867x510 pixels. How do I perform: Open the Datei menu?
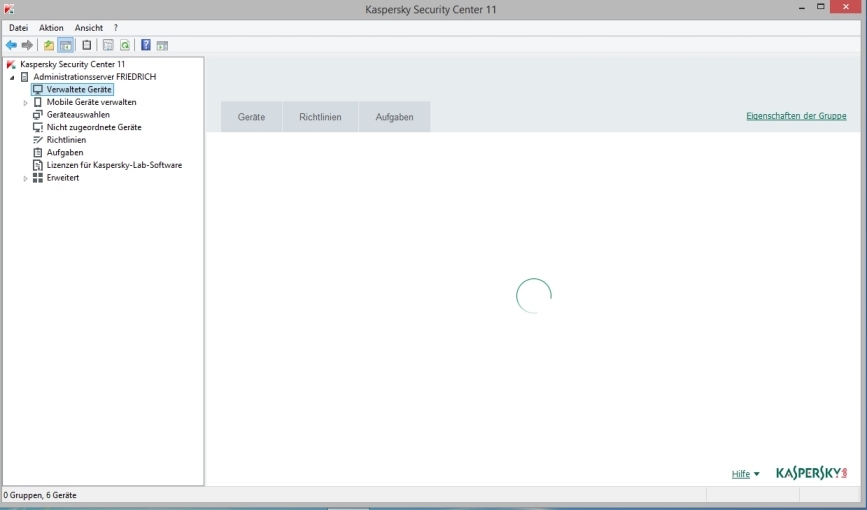[18, 28]
